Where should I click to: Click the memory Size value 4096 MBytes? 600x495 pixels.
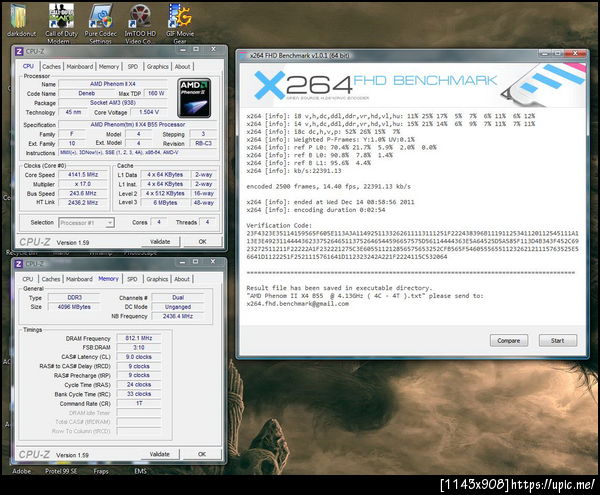click(74, 307)
